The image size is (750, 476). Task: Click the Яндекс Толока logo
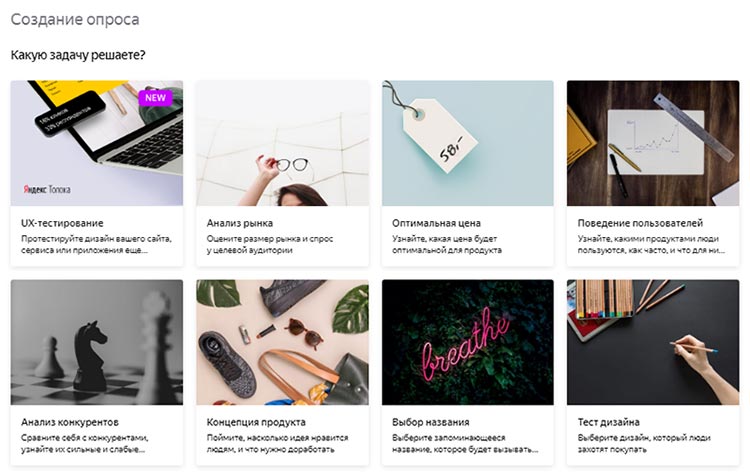tap(47, 188)
